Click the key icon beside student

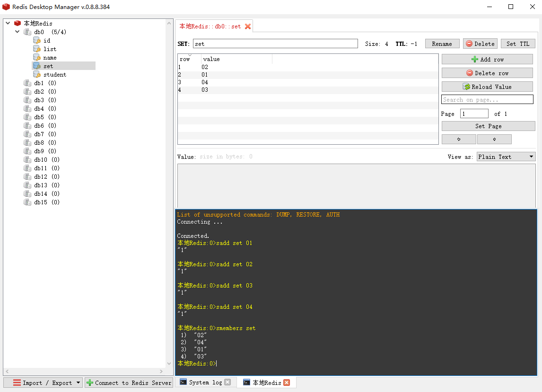click(36, 74)
